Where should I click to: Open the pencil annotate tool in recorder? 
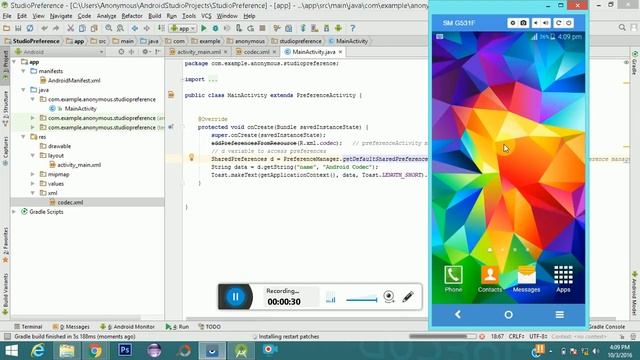tap(408, 296)
